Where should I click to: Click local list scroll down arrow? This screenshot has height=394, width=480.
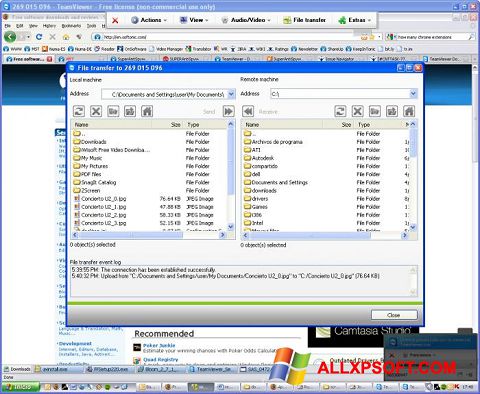(x=231, y=227)
